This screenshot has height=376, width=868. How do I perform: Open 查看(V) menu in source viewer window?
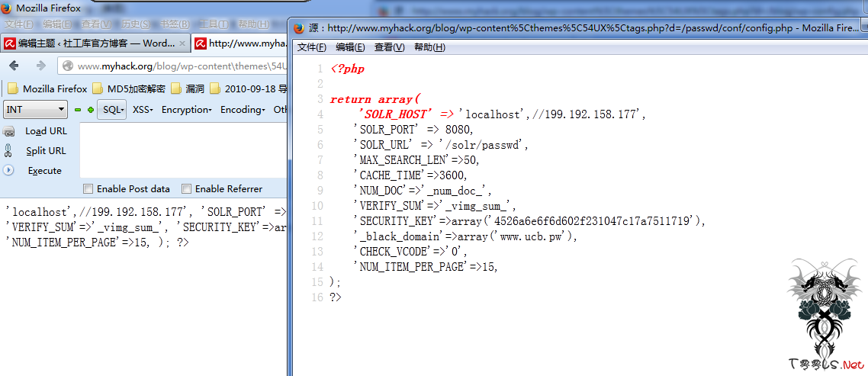[390, 47]
